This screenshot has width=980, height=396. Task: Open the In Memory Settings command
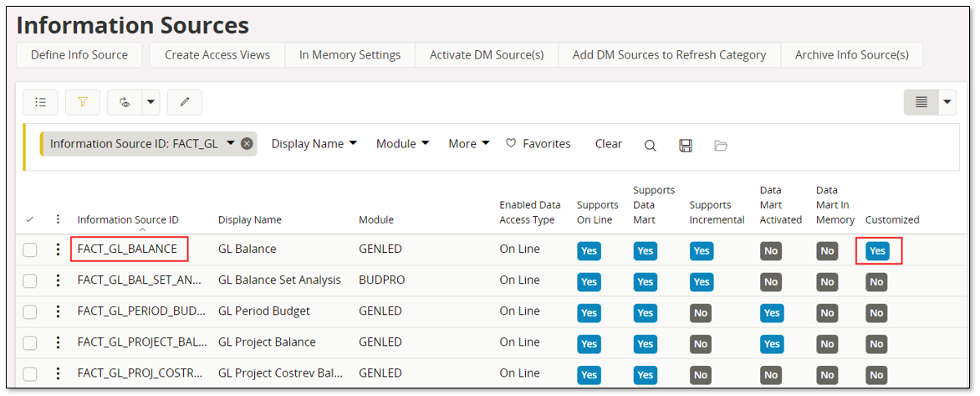350,55
